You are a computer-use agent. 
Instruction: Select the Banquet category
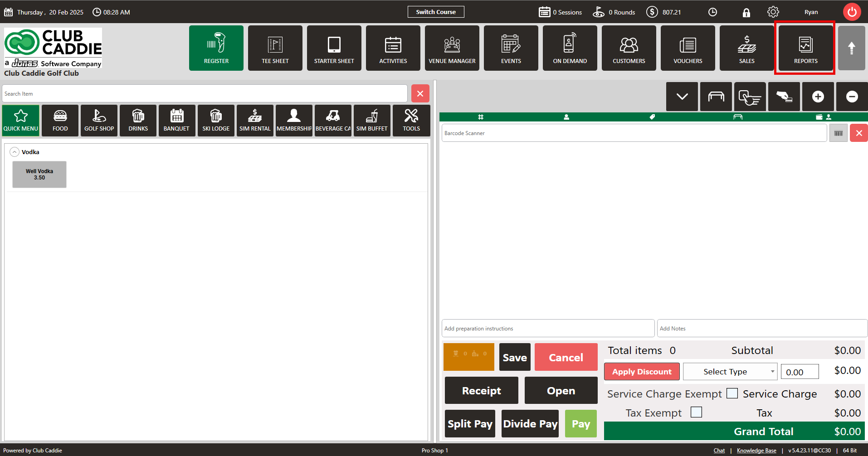click(x=177, y=121)
